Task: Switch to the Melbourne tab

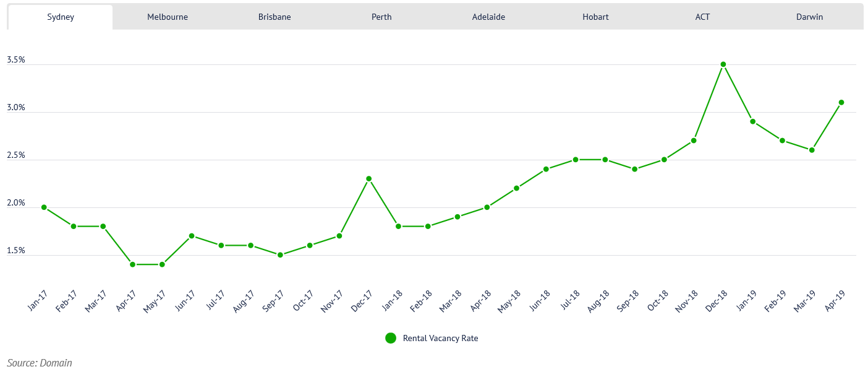Action: click(168, 17)
